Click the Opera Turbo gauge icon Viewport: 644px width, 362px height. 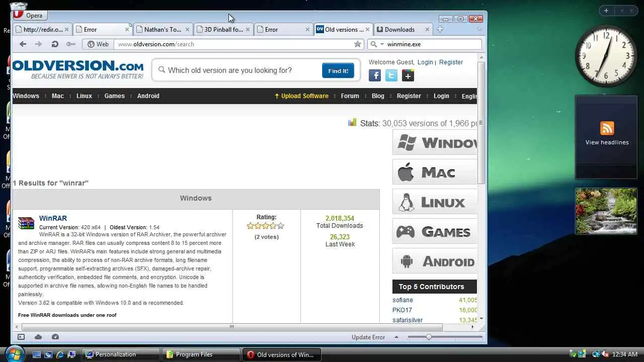coord(55,337)
